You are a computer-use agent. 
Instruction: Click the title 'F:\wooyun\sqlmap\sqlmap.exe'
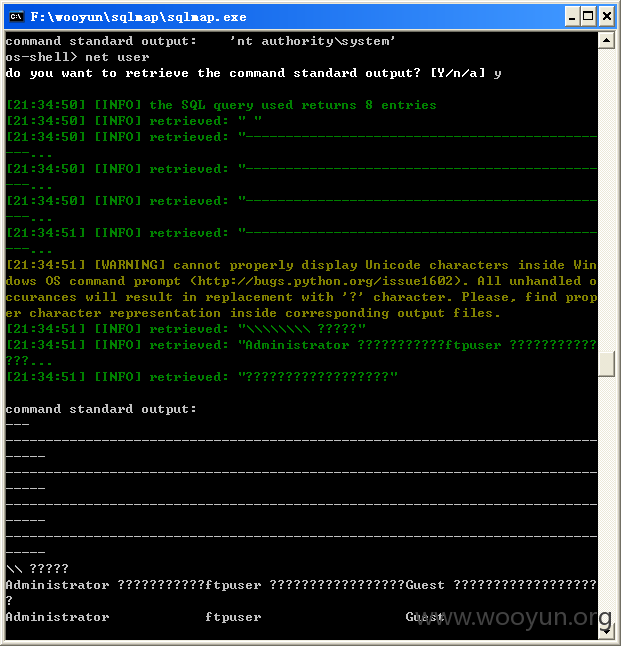(138, 17)
